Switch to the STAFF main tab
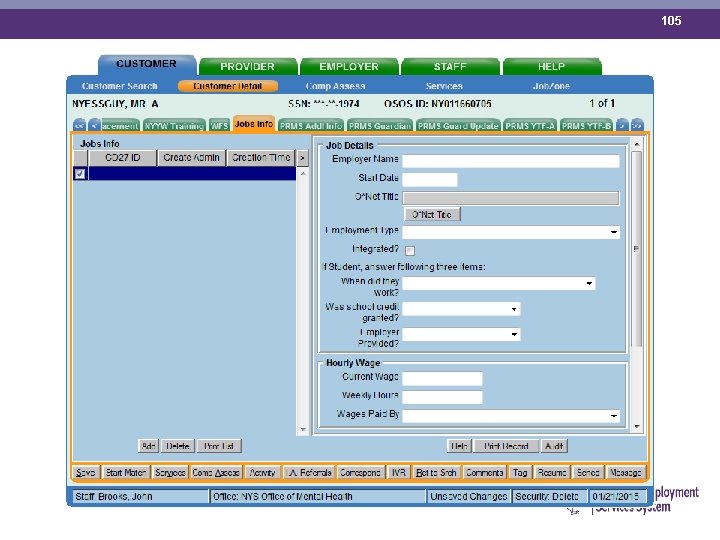720x540 pixels. (x=450, y=67)
